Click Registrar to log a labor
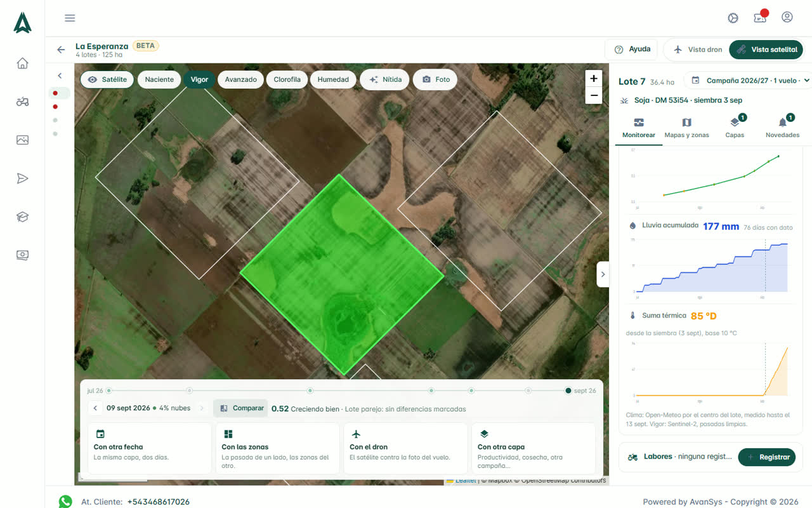This screenshot has width=812, height=508. (x=767, y=457)
